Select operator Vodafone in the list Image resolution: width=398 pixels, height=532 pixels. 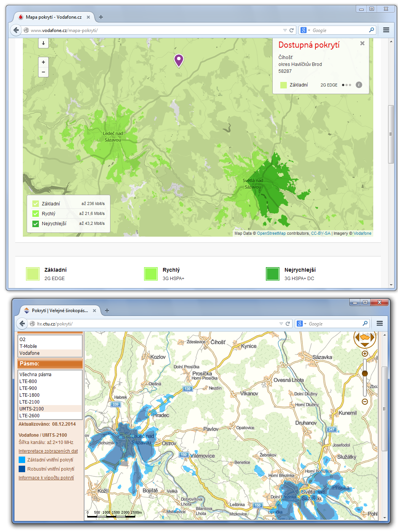pos(50,353)
